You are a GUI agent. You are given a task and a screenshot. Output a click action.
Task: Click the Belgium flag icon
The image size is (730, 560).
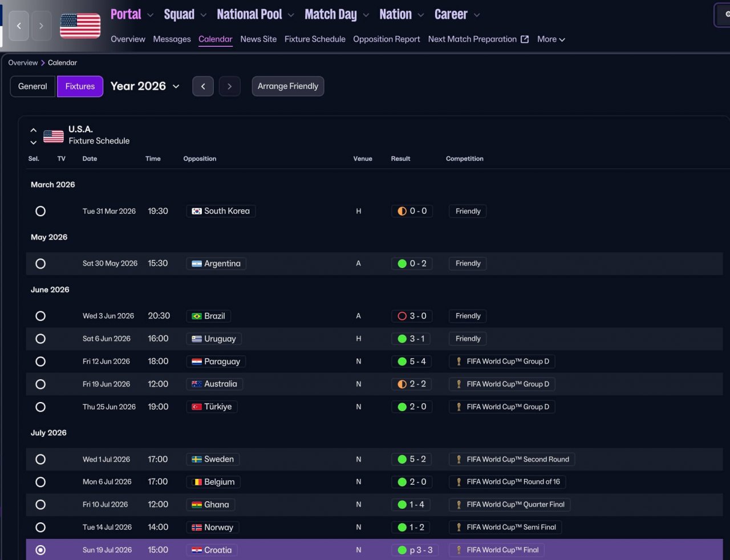tap(197, 482)
